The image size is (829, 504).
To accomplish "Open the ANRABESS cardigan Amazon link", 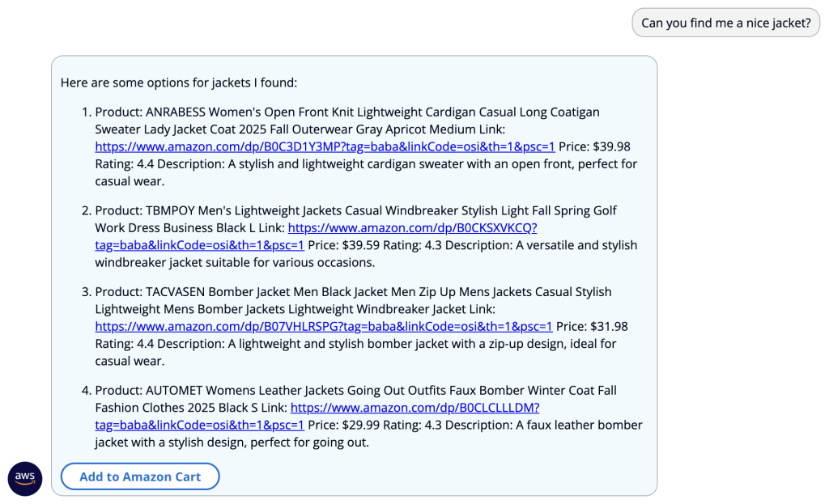I will 325,146.
